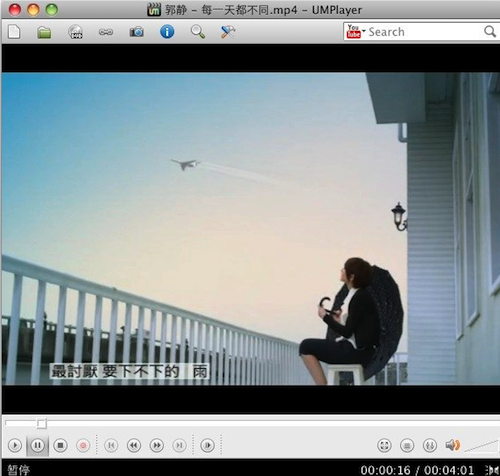Image resolution: width=500 pixels, height=476 pixels.
Task: Mute audio using the speaker icon
Action: pos(453,445)
